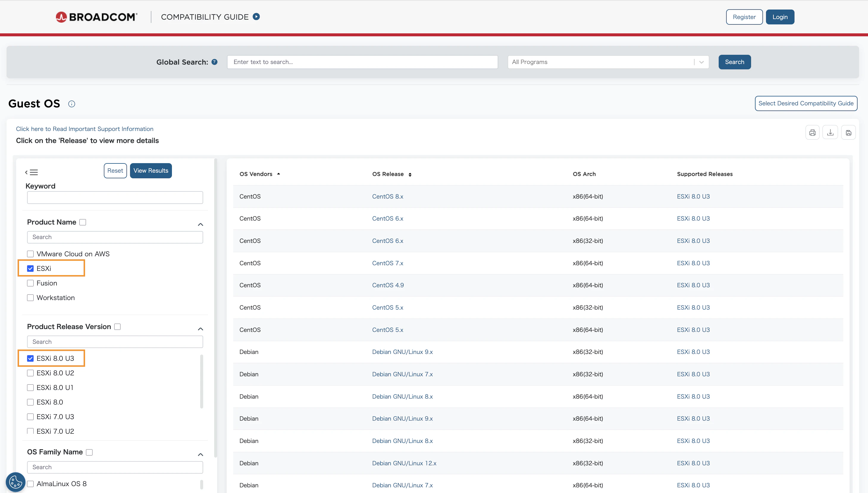Click the Register button
This screenshot has width=868, height=493.
pyautogui.click(x=744, y=17)
